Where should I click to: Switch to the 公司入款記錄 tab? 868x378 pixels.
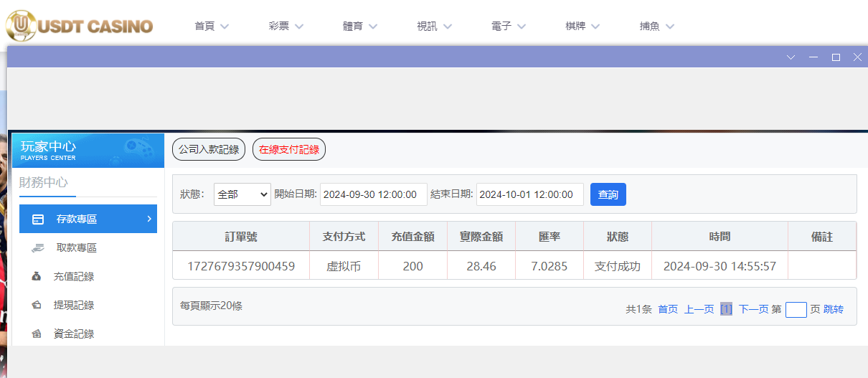click(209, 150)
